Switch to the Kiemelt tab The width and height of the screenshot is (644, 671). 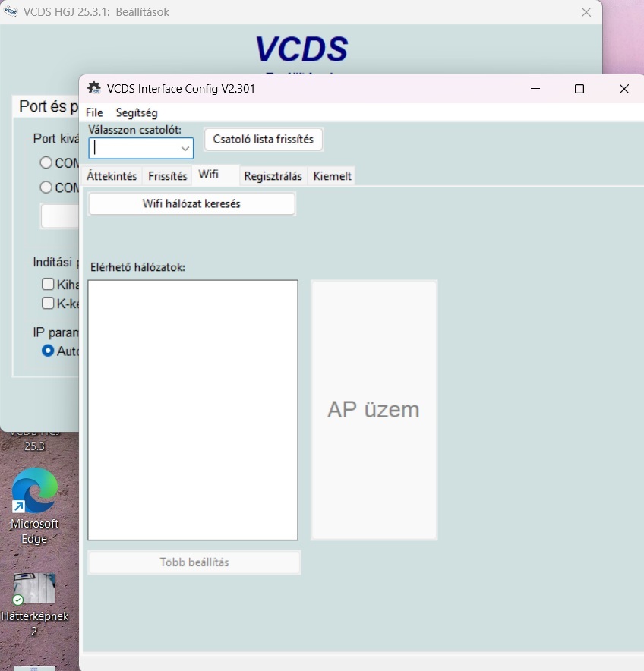332,176
